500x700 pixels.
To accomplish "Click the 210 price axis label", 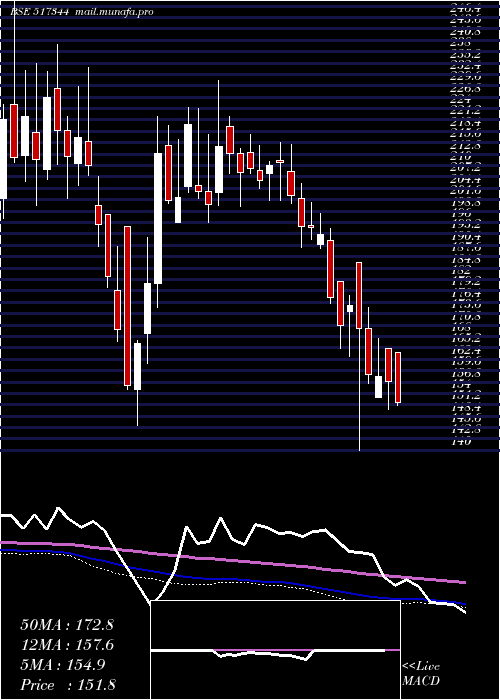I will [x=460, y=157].
